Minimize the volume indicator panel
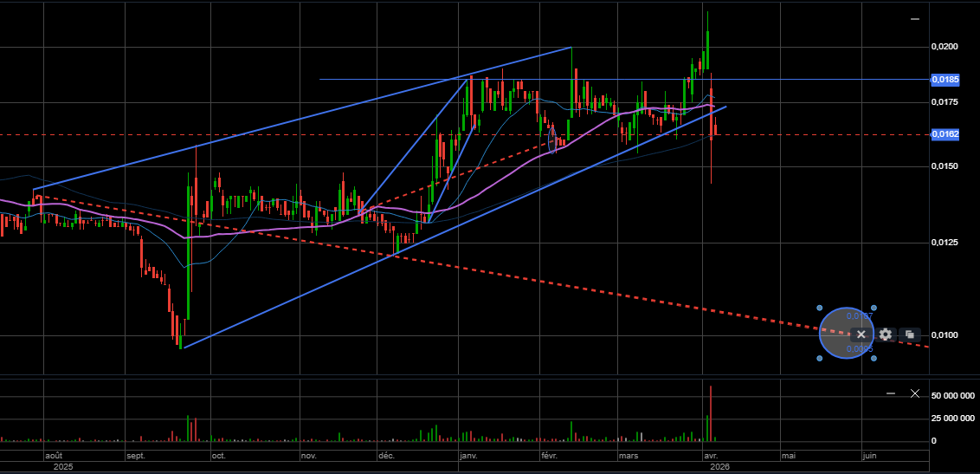The image size is (980, 474). point(891,393)
